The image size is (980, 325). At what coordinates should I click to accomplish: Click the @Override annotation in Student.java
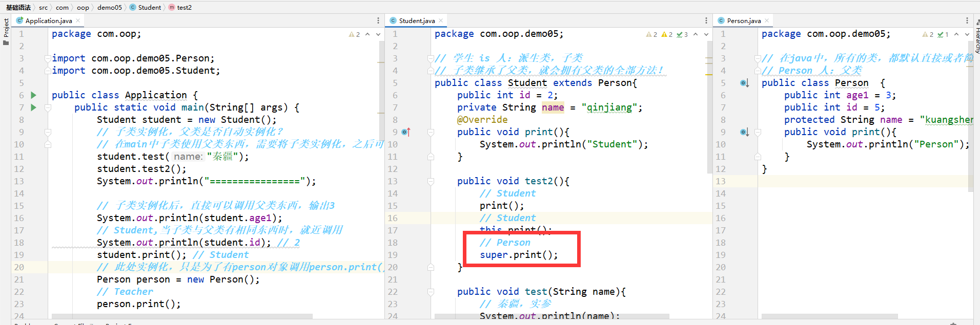tap(482, 120)
